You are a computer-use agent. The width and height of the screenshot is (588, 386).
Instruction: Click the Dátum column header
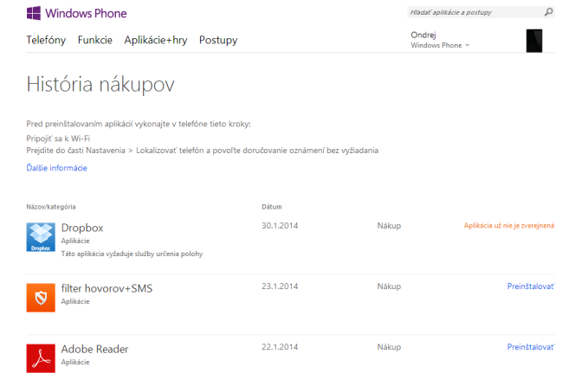[272, 207]
